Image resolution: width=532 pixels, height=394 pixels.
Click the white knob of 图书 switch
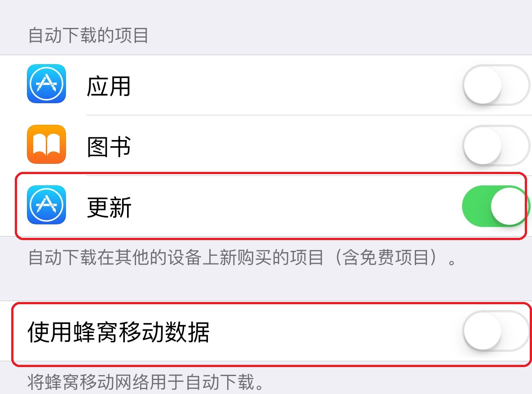(483, 145)
